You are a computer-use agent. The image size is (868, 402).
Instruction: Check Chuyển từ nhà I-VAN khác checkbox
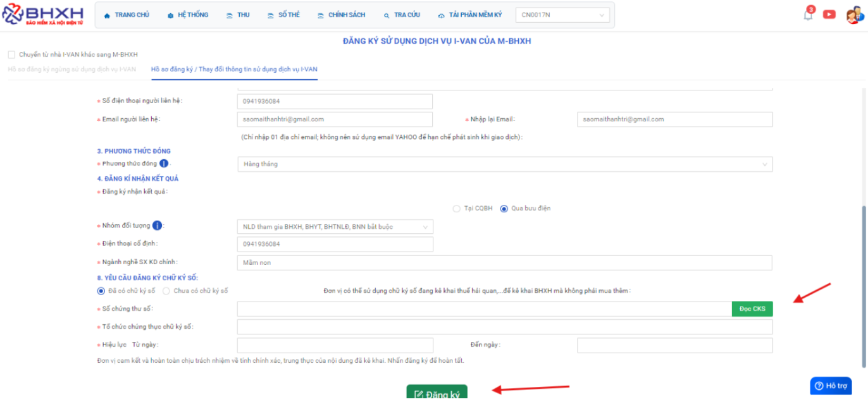11,55
